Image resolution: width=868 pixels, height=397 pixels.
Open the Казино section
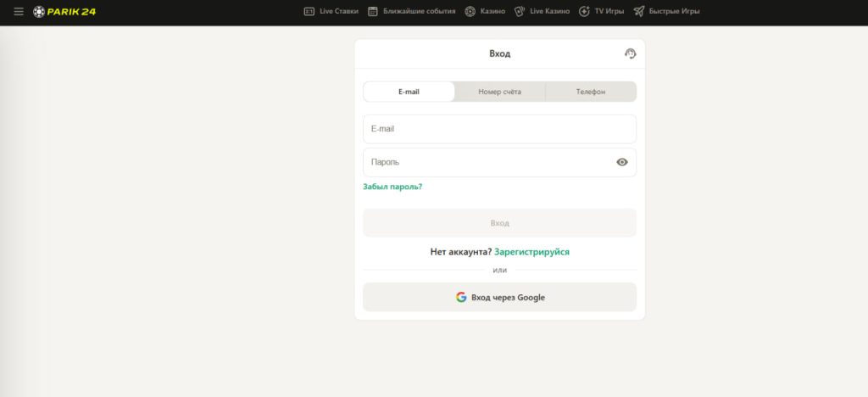[x=485, y=11]
